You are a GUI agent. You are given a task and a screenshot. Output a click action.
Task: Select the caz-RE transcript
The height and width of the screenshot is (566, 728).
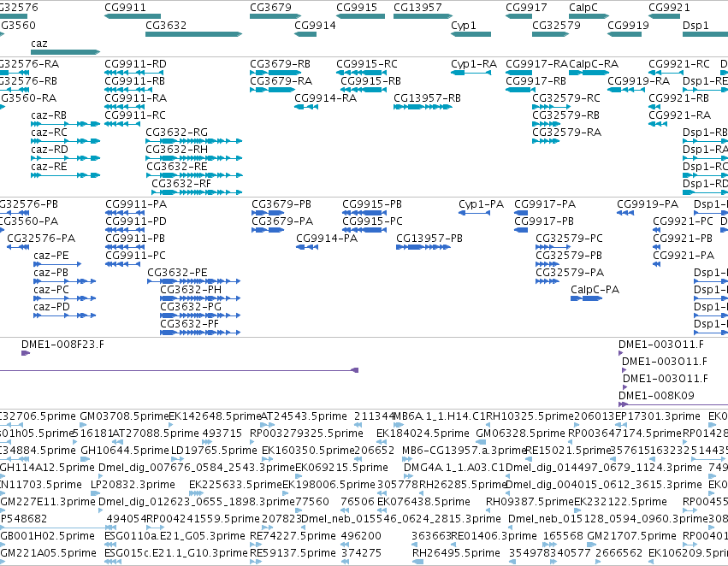(x=66, y=175)
